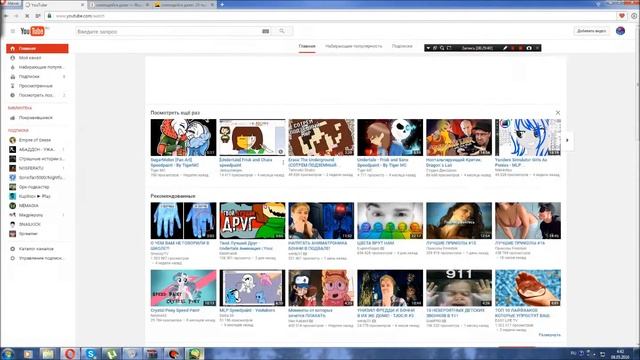
Task: Close the YouTube browser tab
Action: pyautogui.click(x=82, y=4)
